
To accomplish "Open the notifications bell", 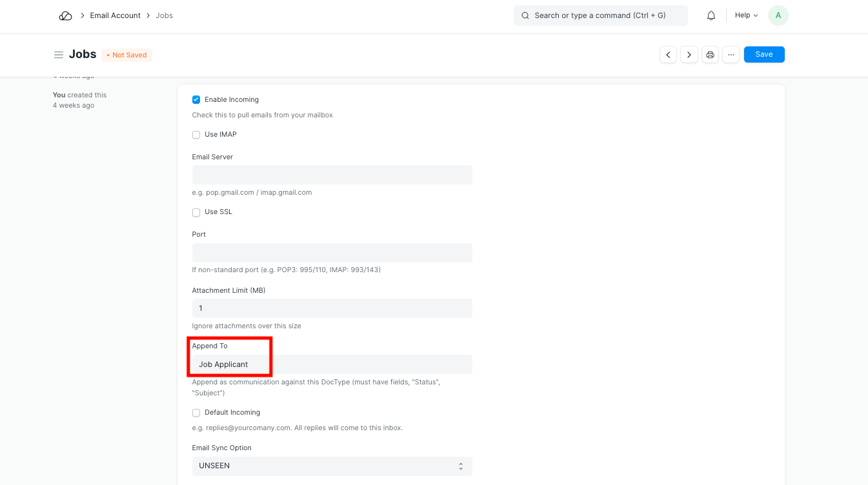I will [x=711, y=15].
